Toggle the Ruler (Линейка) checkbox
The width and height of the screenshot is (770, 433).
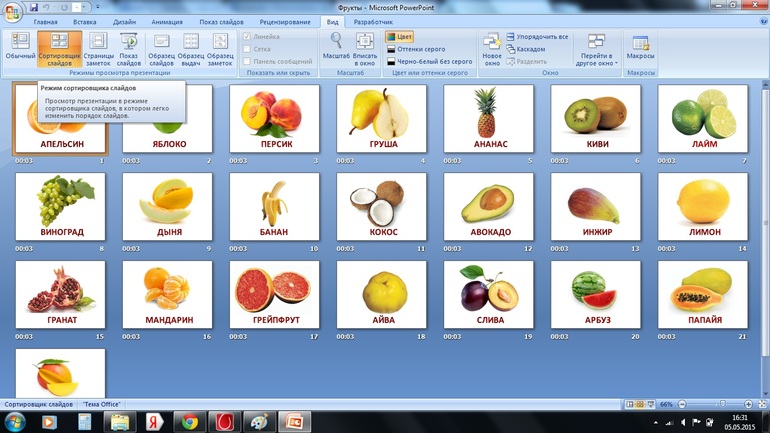pyautogui.click(x=248, y=37)
